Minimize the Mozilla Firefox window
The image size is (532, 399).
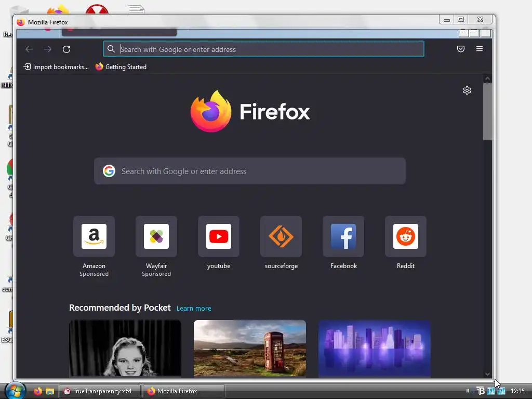(446, 20)
